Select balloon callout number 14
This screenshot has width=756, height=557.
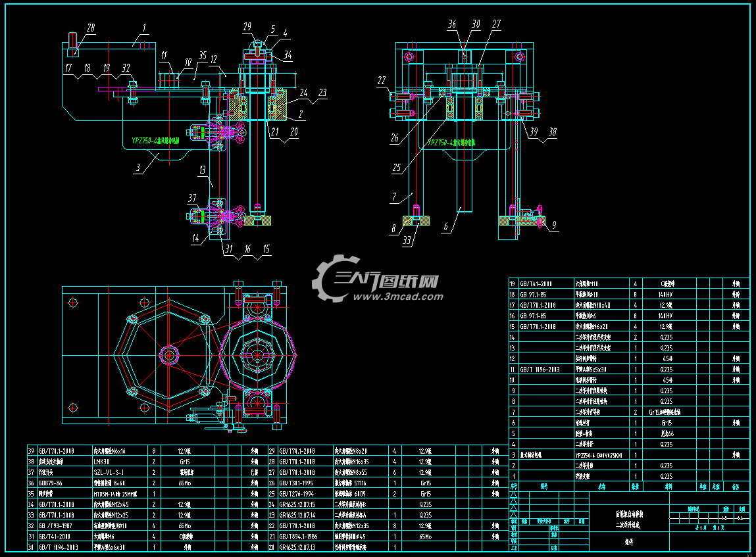pos(195,238)
